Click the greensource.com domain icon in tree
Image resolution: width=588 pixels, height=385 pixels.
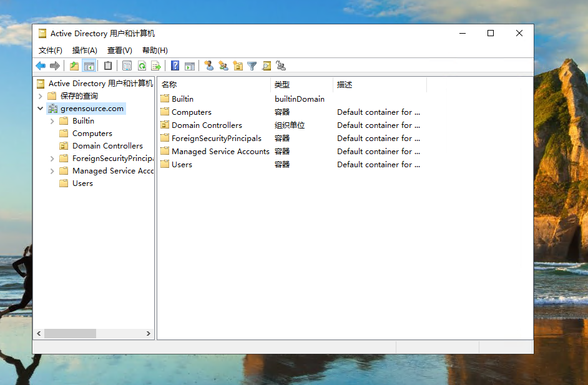[53, 109]
